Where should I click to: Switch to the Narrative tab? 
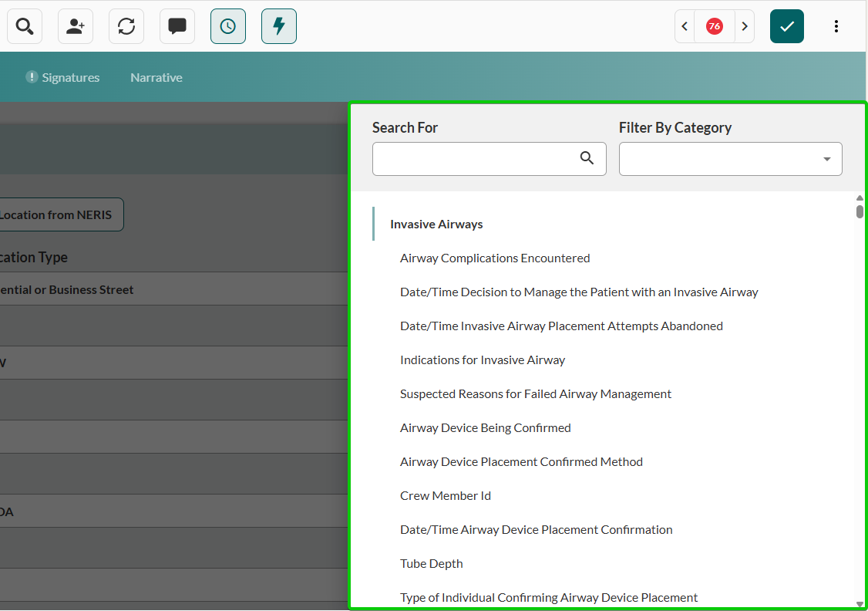coord(156,77)
